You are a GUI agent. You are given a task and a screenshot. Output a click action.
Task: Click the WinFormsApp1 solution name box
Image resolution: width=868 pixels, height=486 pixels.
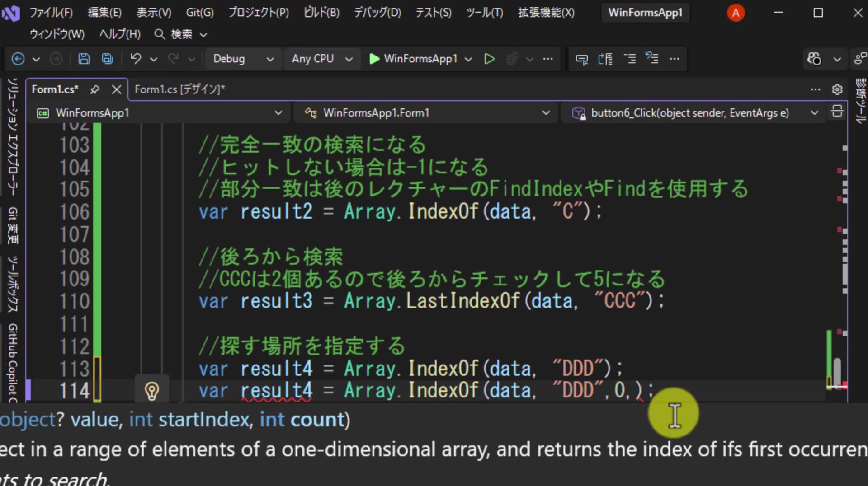tap(645, 13)
